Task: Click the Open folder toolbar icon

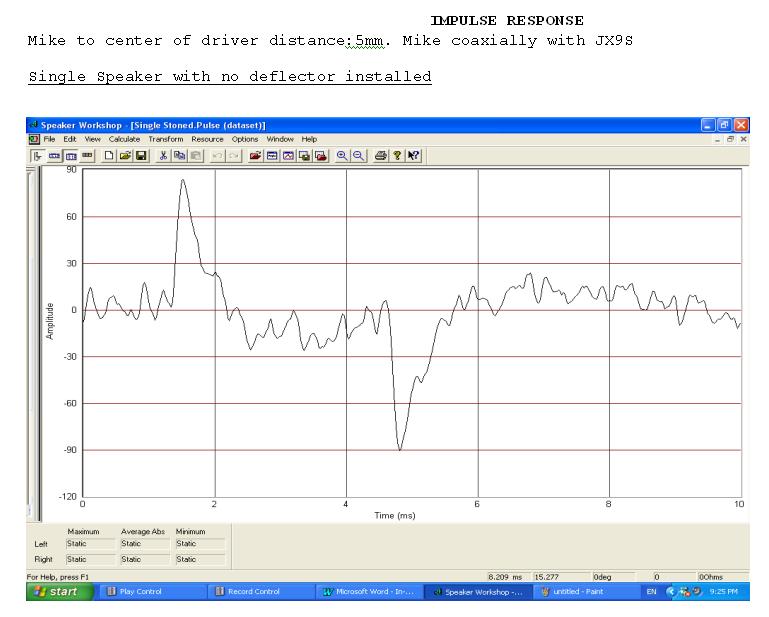Action: (x=125, y=156)
